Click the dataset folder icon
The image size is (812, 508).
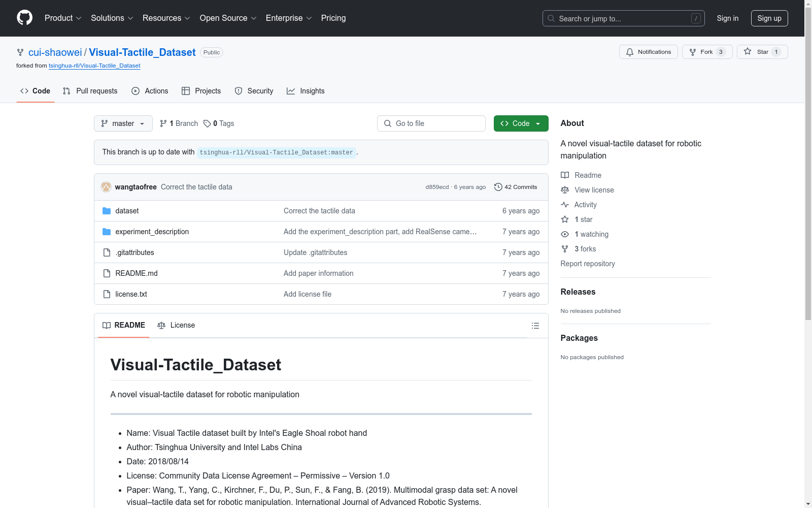pyautogui.click(x=107, y=211)
